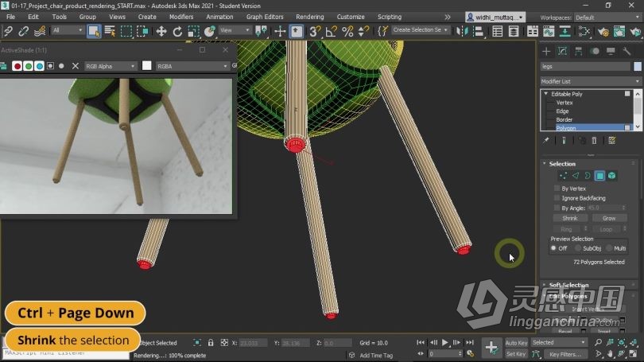Open the Layer Explorer icon

(x=514, y=31)
